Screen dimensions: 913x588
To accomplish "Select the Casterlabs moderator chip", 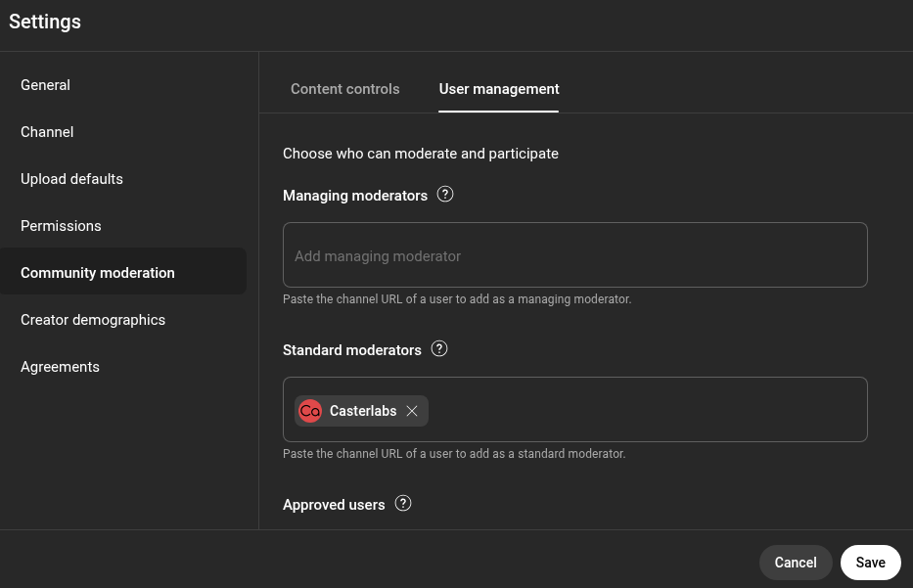I will (362, 411).
